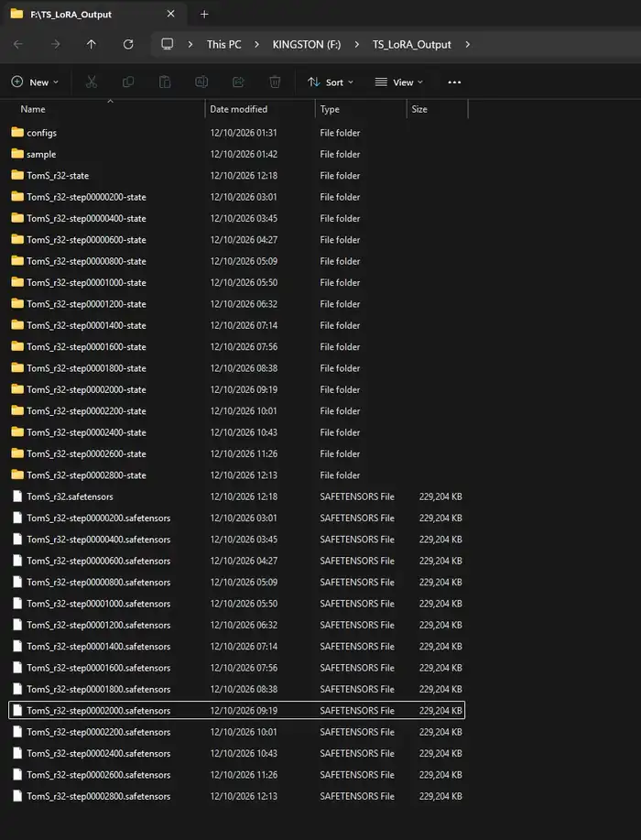The width and height of the screenshot is (641, 840).
Task: Select TomS_r32-step00001200-state folder name
Action: pos(86,304)
